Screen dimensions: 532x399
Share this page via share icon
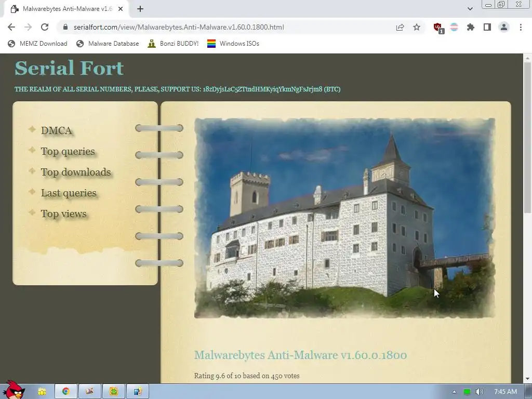pos(400,27)
